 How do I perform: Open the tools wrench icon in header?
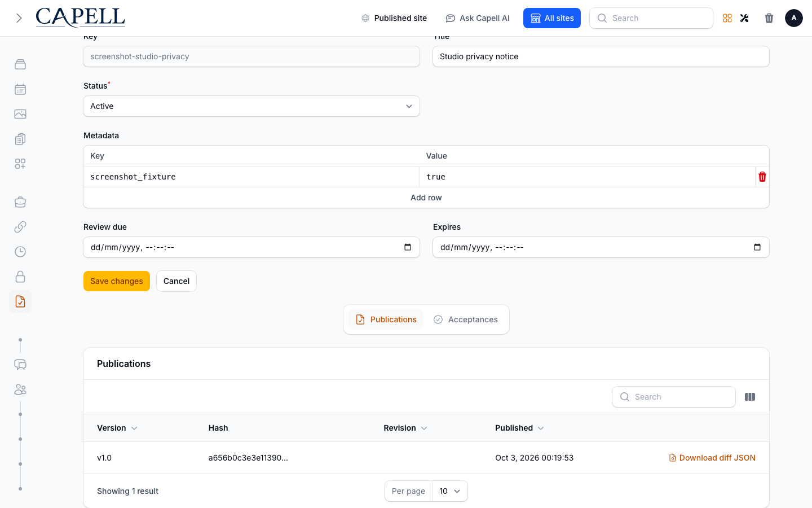click(744, 18)
